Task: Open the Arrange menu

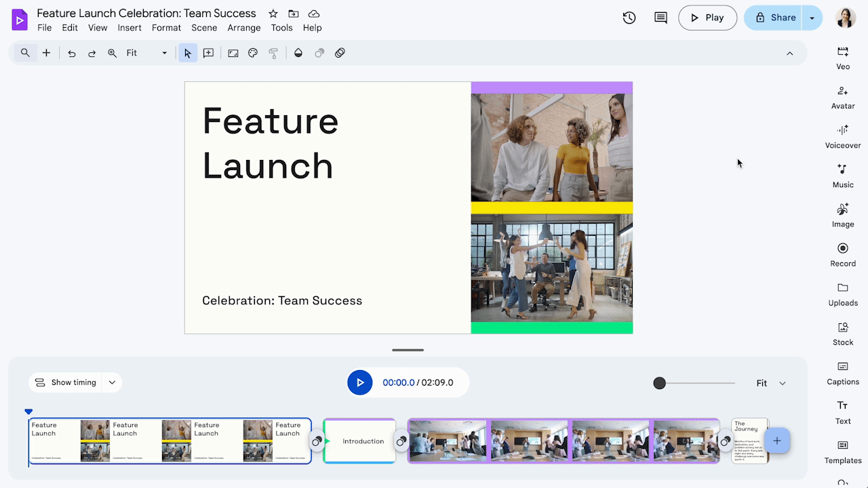Action: pos(243,28)
